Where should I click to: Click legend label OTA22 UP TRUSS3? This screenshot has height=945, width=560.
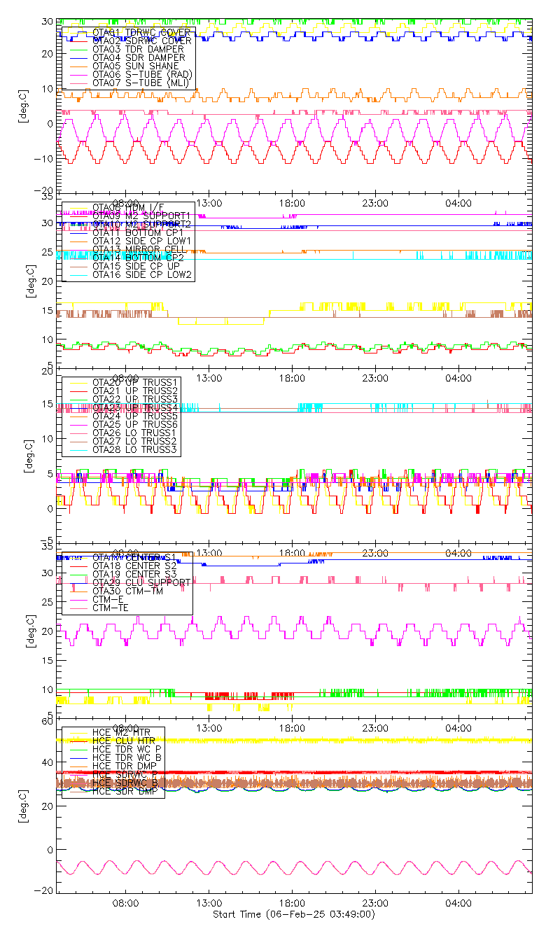(x=135, y=398)
